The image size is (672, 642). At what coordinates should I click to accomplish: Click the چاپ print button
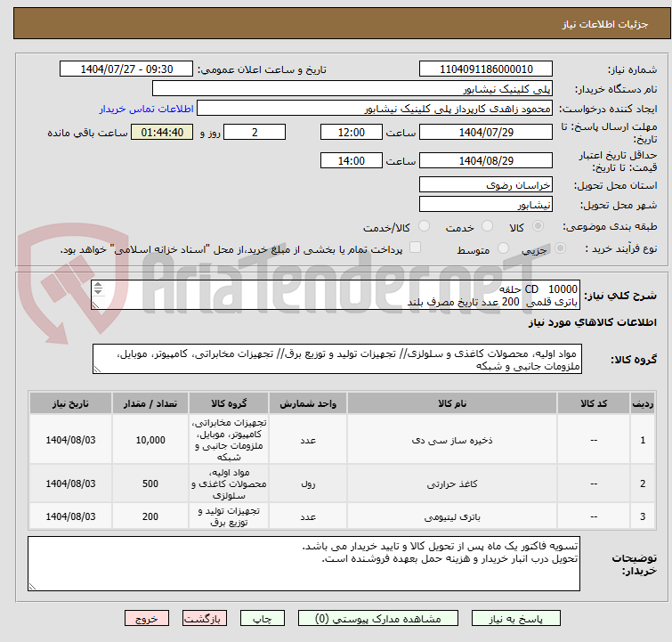coord(263,619)
